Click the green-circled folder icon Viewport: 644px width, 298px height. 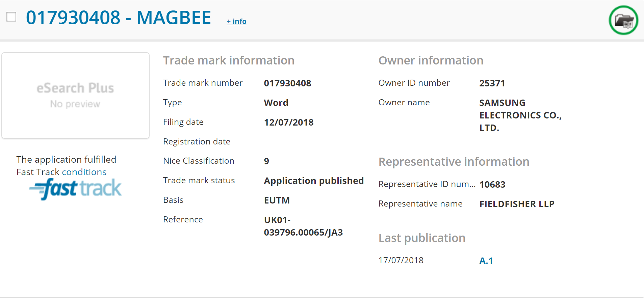click(623, 20)
